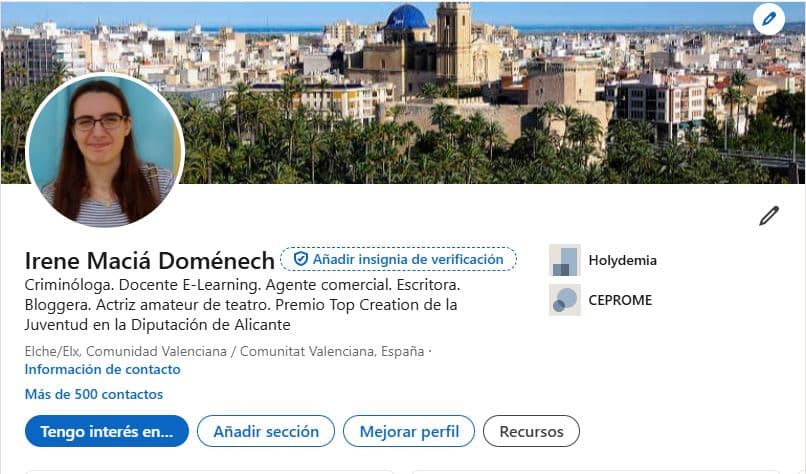
Task: Open the CEPROME education link text
Action: [620, 300]
